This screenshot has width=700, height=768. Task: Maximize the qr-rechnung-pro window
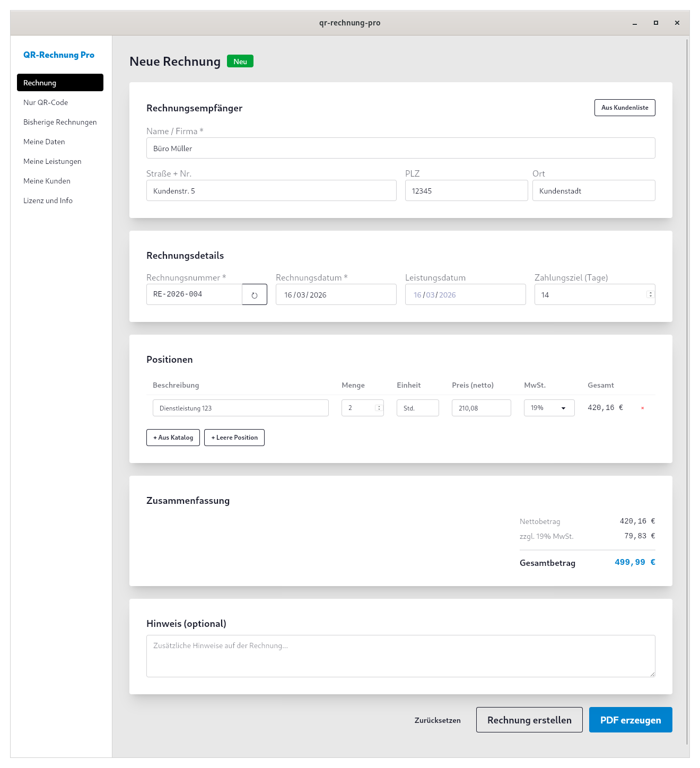(656, 23)
